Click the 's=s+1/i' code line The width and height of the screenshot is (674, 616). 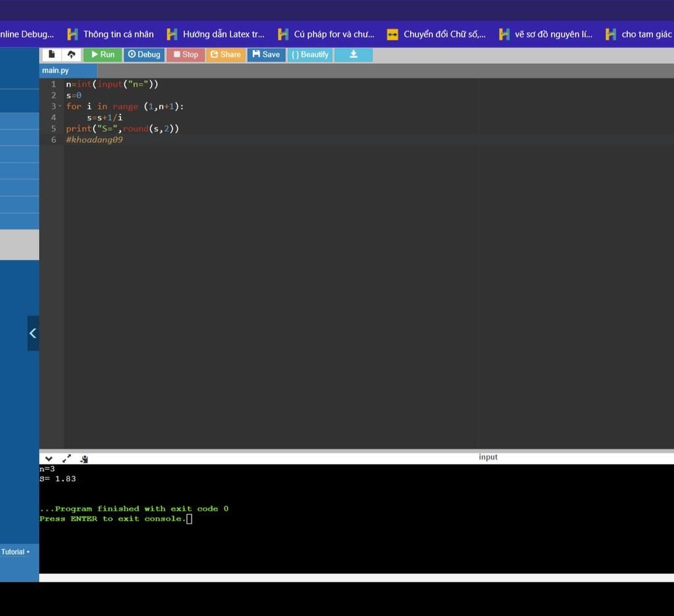point(105,117)
